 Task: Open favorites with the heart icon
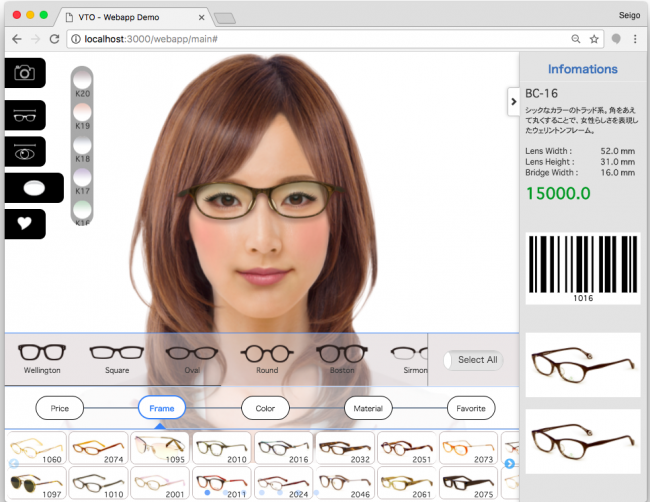[25, 224]
